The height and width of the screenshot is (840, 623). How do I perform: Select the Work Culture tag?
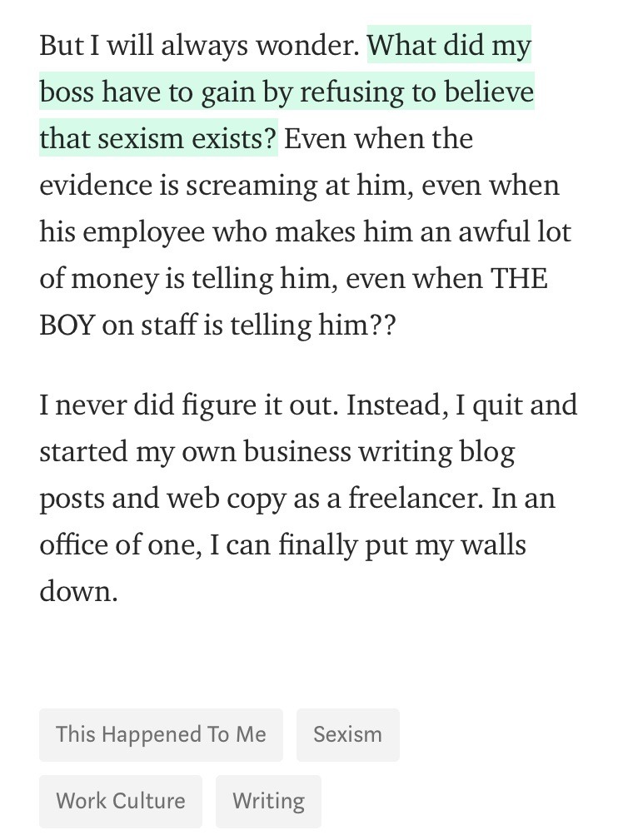click(x=121, y=801)
